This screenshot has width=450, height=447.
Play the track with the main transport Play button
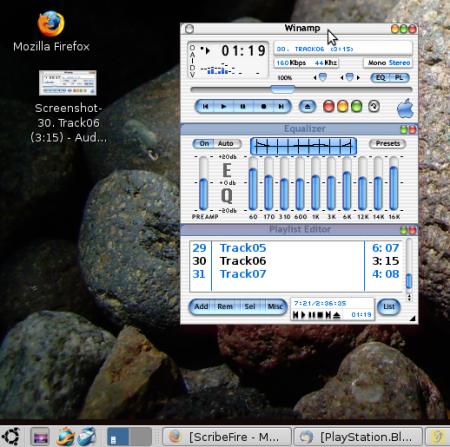223,106
